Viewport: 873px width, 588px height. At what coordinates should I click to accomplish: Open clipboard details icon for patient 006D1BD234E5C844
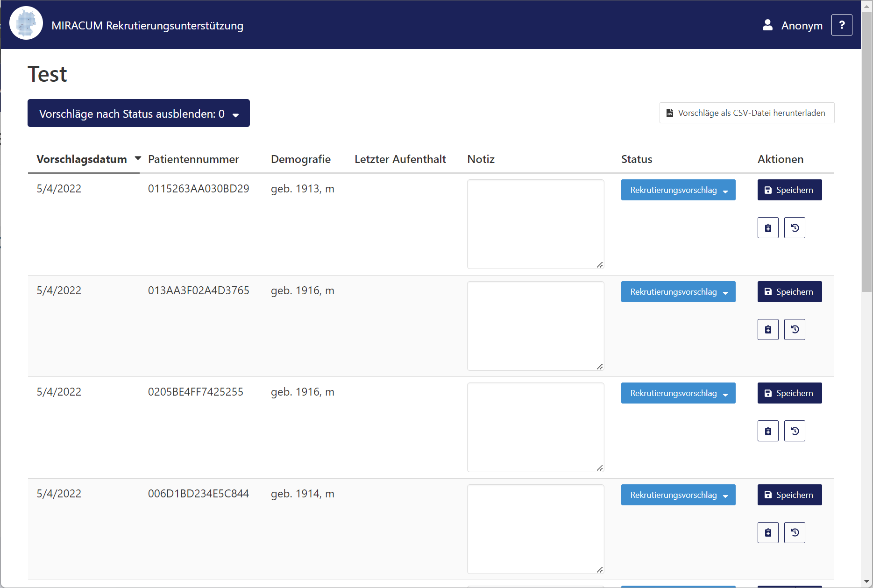[768, 533]
